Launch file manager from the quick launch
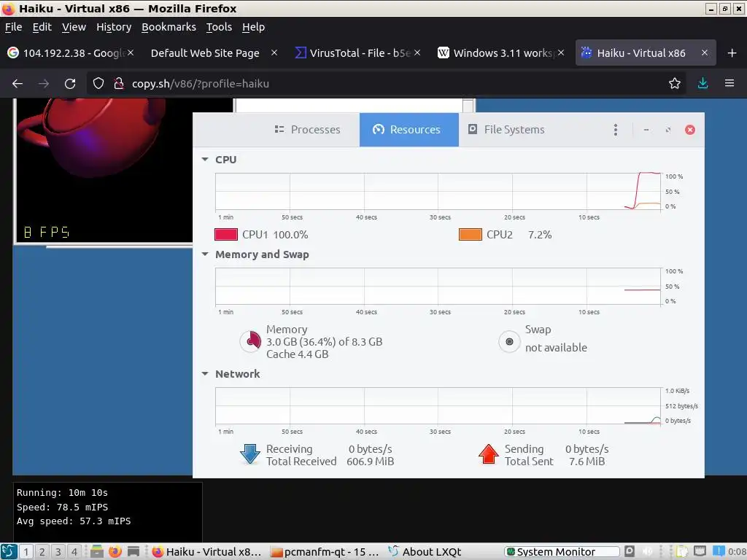 (97, 552)
